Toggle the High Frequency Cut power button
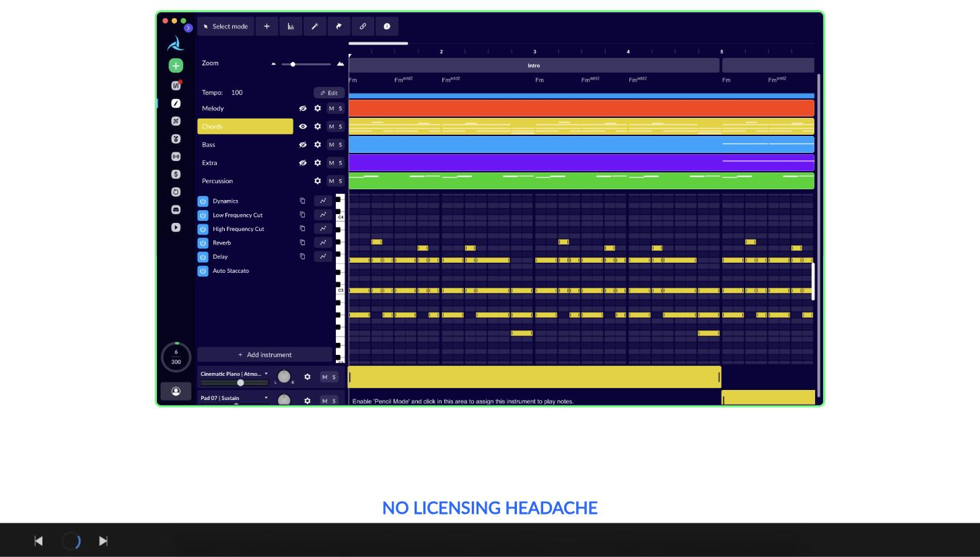 coord(203,229)
